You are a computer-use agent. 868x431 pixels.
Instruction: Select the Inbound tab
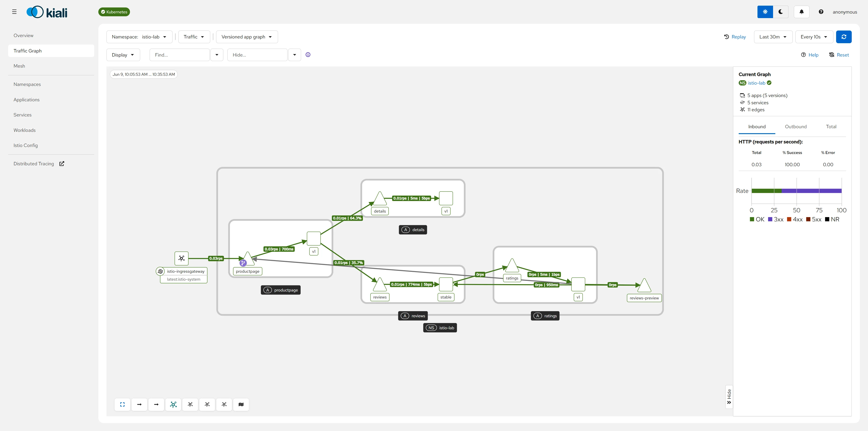[x=757, y=127]
